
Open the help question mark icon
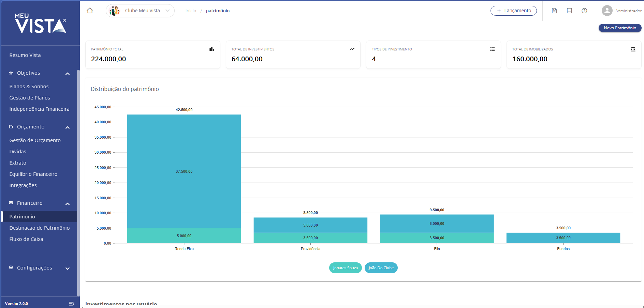(584, 11)
